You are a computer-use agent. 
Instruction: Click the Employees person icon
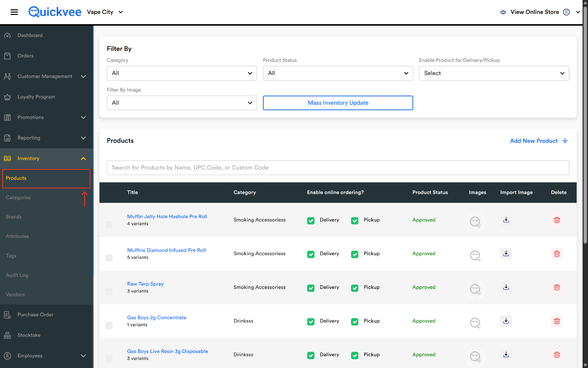coord(7,356)
